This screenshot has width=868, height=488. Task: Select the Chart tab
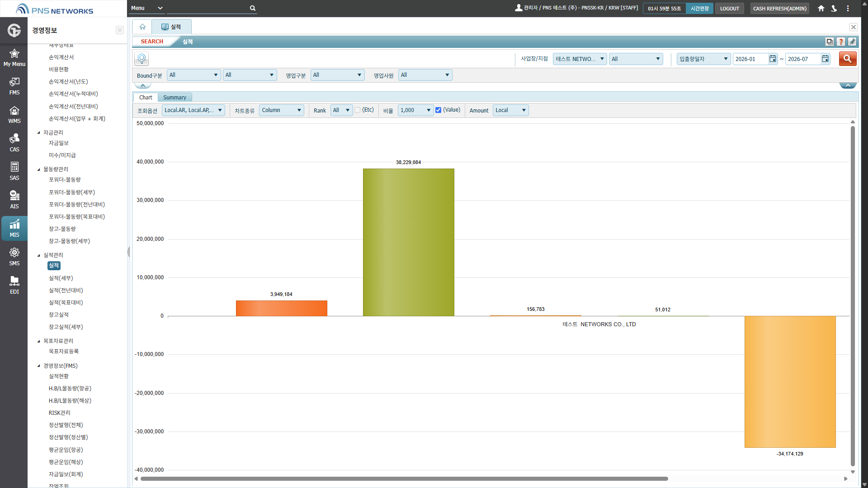click(146, 98)
